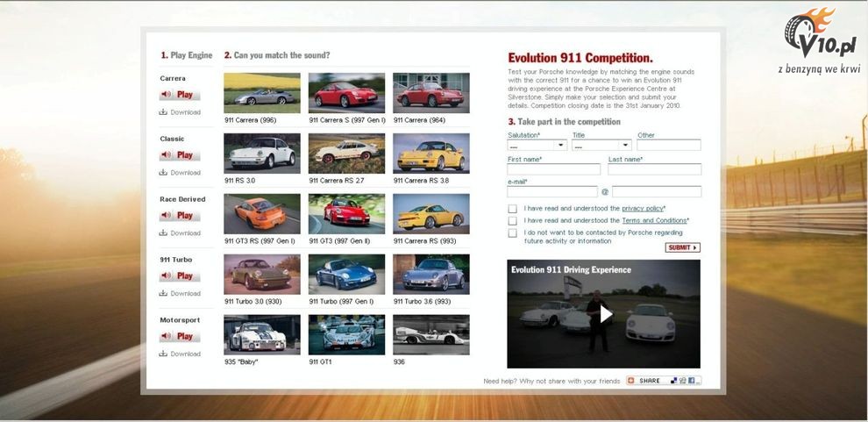Open the Title dropdown
Image resolution: width=868 pixels, height=422 pixels.
[x=601, y=145]
